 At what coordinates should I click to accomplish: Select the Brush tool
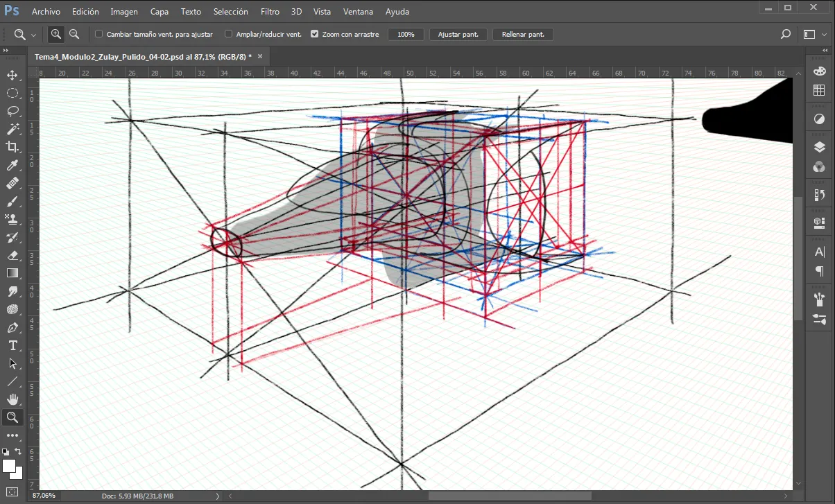tap(12, 201)
